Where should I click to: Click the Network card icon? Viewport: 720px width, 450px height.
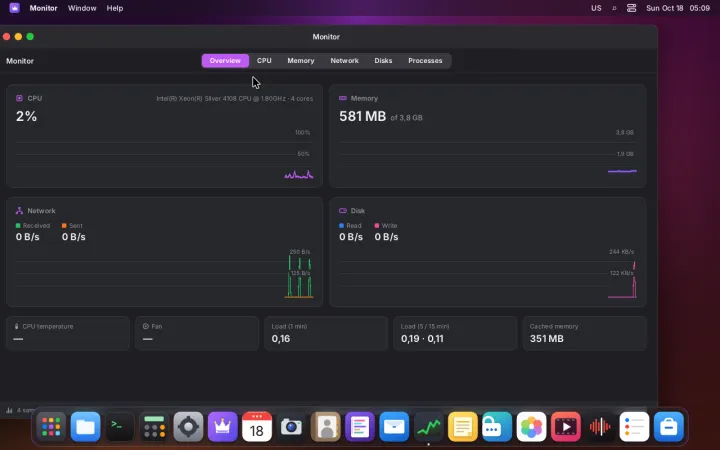(19, 211)
